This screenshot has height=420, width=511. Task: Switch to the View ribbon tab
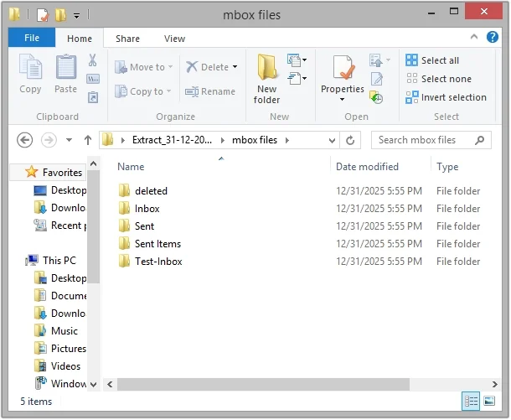click(x=175, y=39)
